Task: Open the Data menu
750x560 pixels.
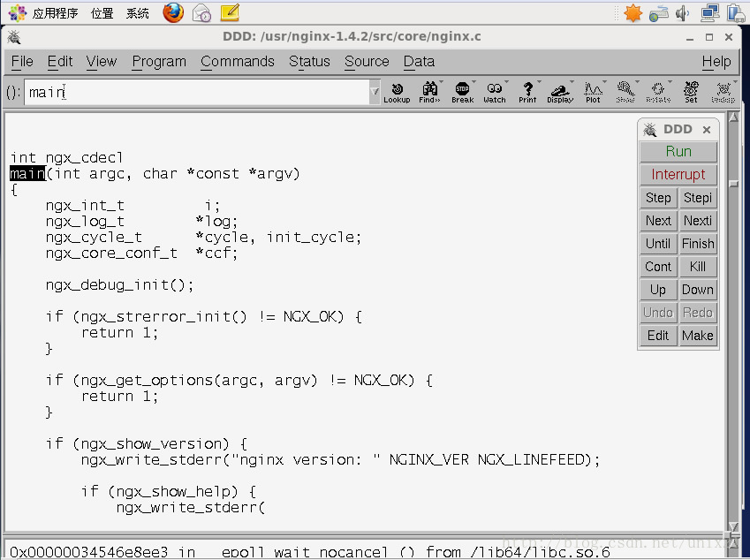Action: click(x=419, y=62)
